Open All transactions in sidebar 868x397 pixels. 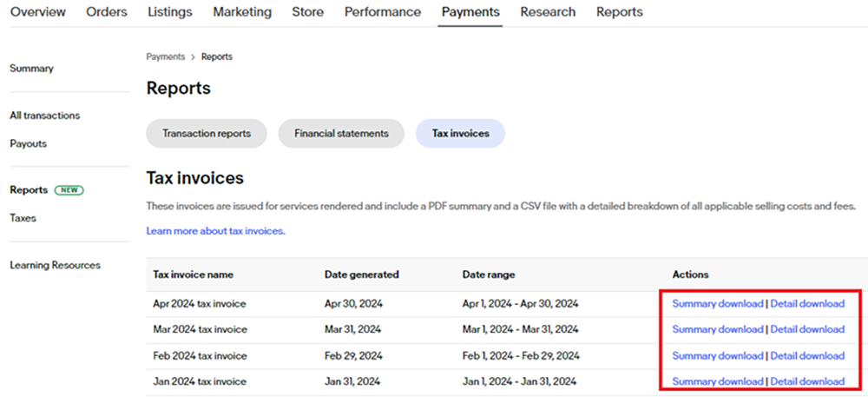point(45,116)
